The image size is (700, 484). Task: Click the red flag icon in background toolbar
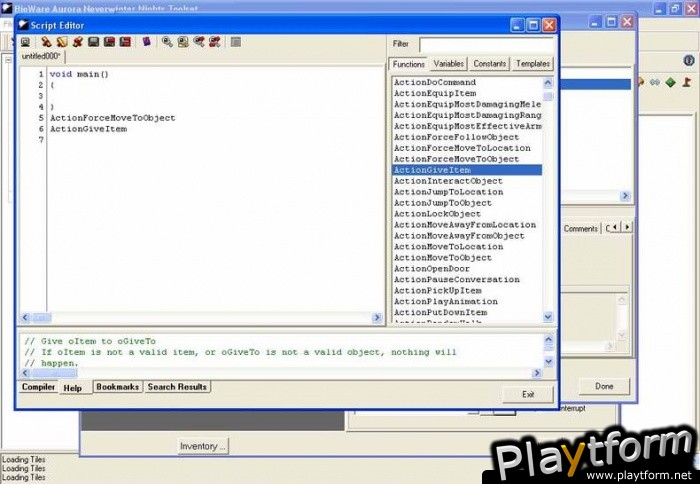[x=687, y=82]
